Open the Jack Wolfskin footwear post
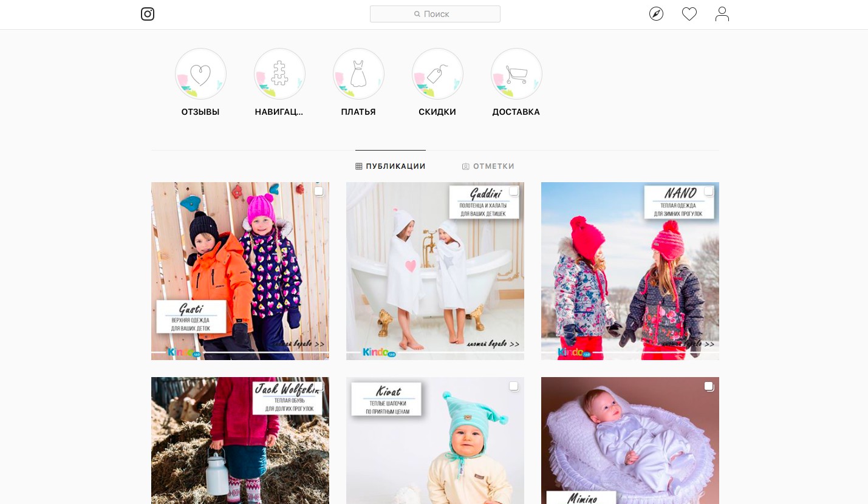This screenshot has height=504, width=868. 240,440
